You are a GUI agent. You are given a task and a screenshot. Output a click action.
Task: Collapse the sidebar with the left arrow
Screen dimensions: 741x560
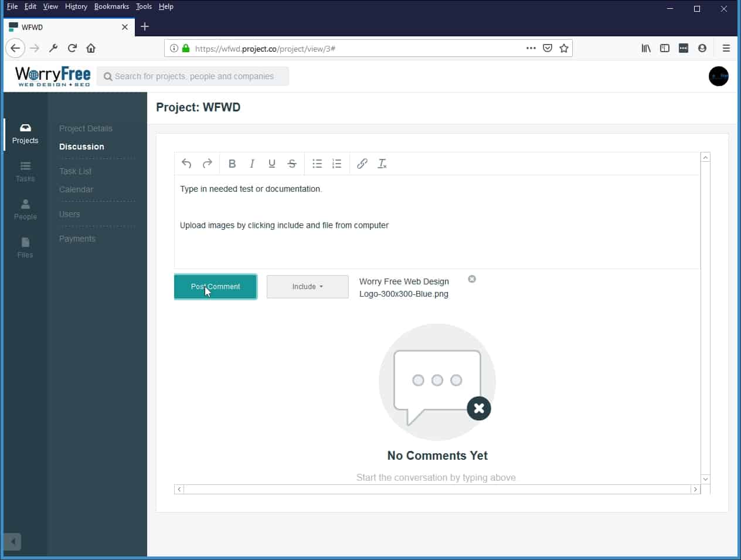13,541
